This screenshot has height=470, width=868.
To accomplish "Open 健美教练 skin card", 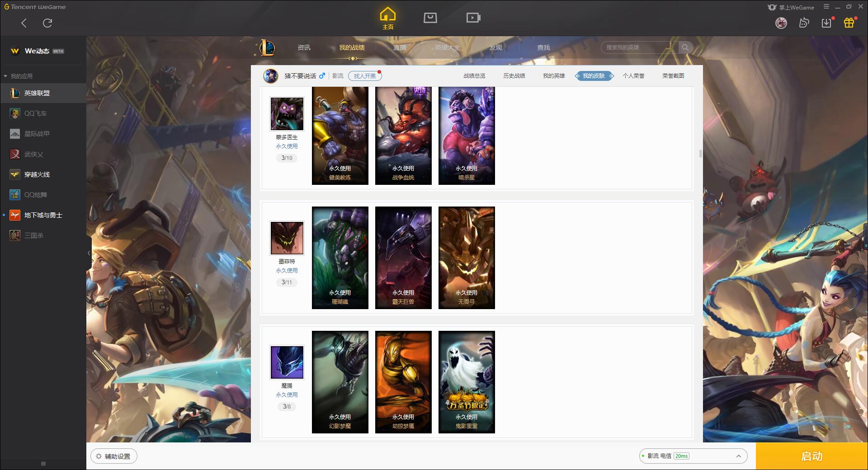I will pyautogui.click(x=340, y=136).
